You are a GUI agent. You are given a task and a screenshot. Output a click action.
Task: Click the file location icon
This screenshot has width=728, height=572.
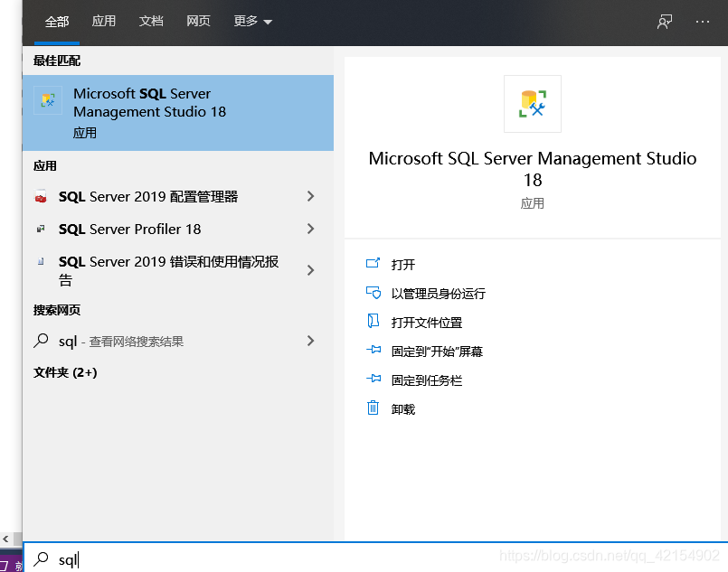(x=373, y=321)
